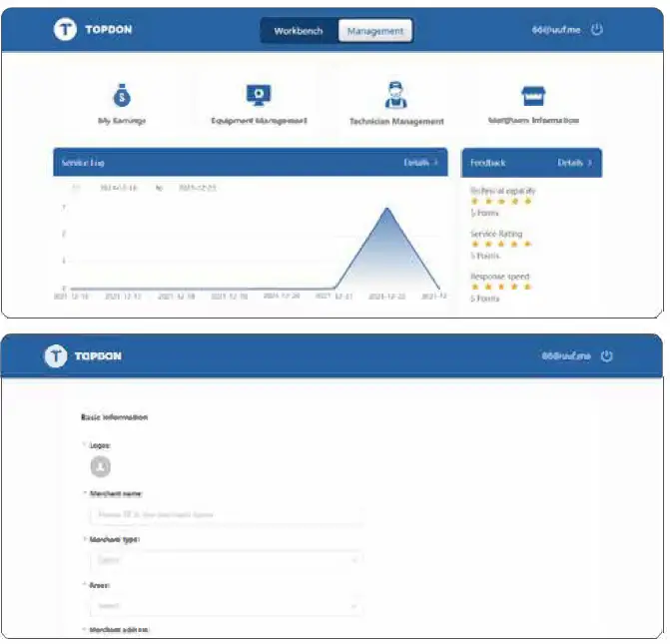Open Service Log Details link

421,163
